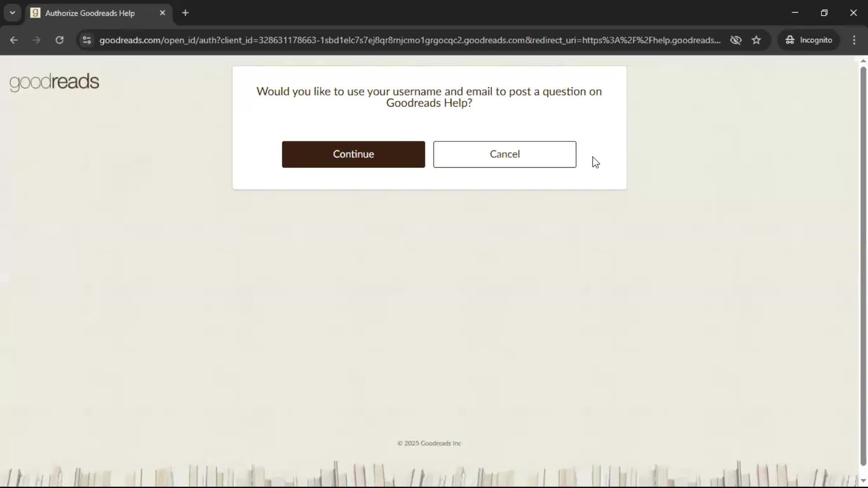The image size is (868, 488).
Task: Open site information icon in address bar
Action: 87,40
